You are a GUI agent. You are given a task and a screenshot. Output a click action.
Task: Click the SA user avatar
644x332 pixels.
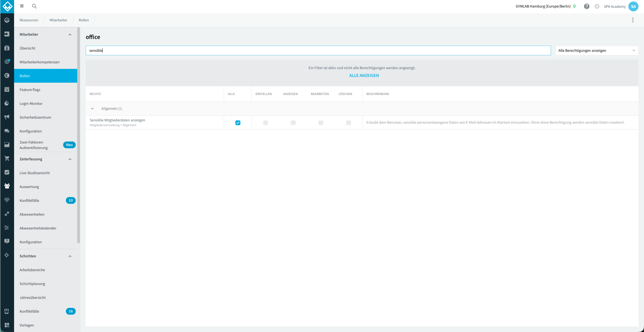(x=633, y=7)
